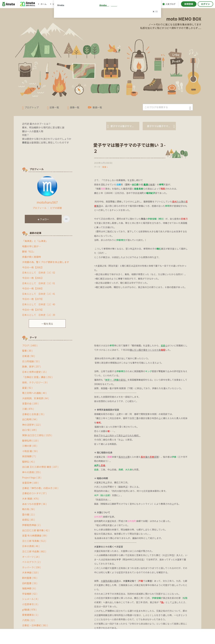Click the 皇室 theme link under article date
Image resolution: width=215 pixels, height=644 pixels.
click(105, 167)
